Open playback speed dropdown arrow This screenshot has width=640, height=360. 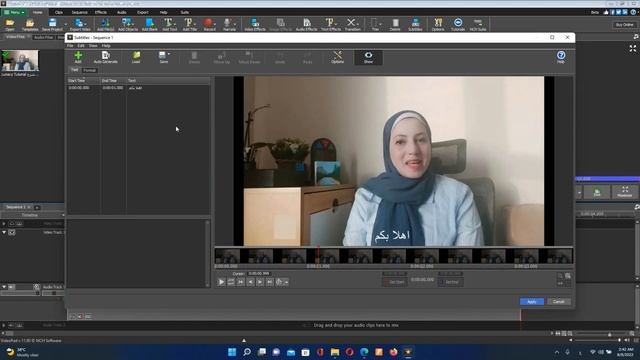[287, 282]
